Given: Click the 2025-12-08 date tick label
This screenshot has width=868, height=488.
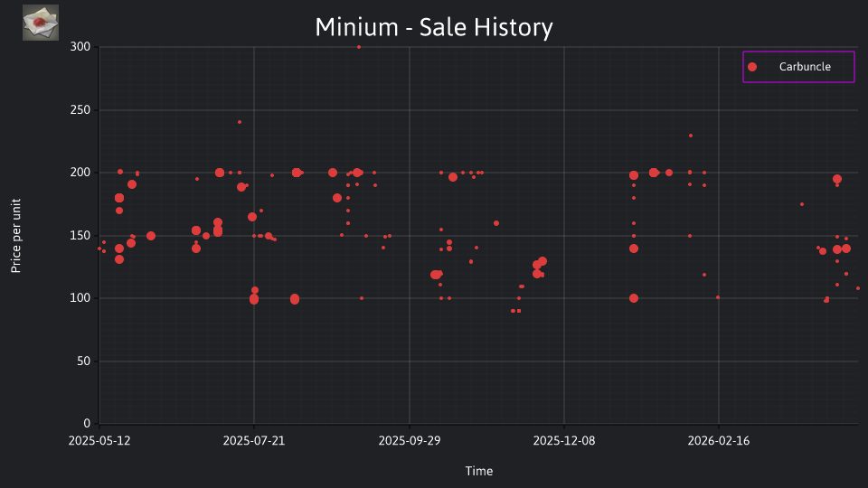Looking at the screenshot, I should pos(564,441).
